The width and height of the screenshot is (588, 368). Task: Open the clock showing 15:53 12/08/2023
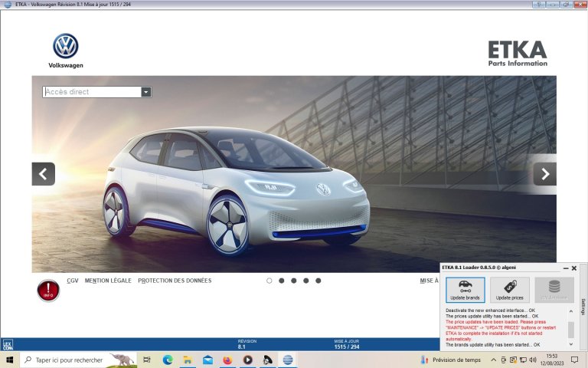click(x=551, y=360)
